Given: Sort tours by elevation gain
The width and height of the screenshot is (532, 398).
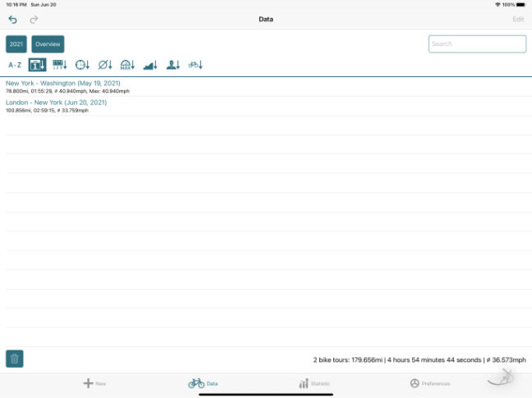Looking at the screenshot, I should coord(150,65).
